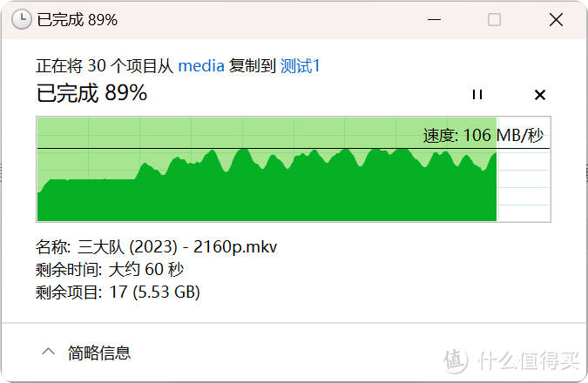Image resolution: width=588 pixels, height=383 pixels.
Task: Open the 测试1 destination folder link
Action: tap(300, 66)
